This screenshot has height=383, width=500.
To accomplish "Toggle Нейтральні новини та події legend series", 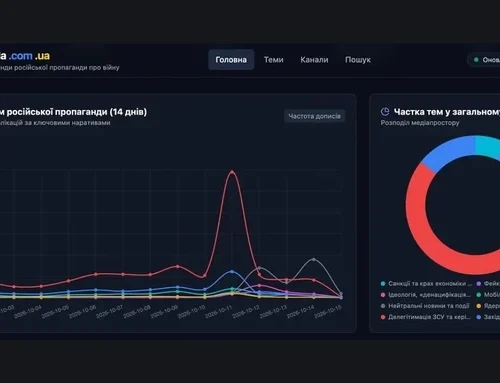I will 425,306.
